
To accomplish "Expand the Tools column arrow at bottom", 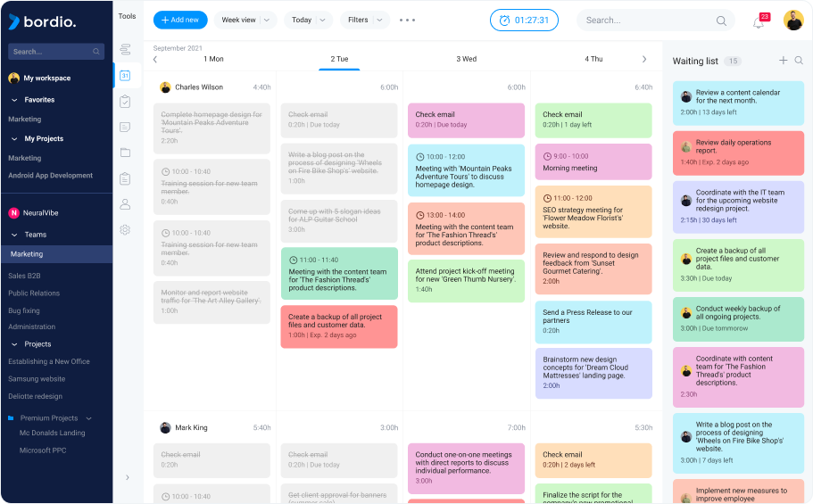I will point(127,477).
